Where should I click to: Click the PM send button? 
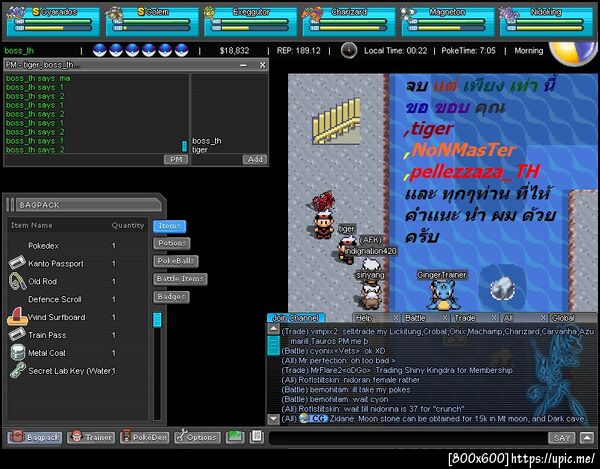[x=176, y=159]
